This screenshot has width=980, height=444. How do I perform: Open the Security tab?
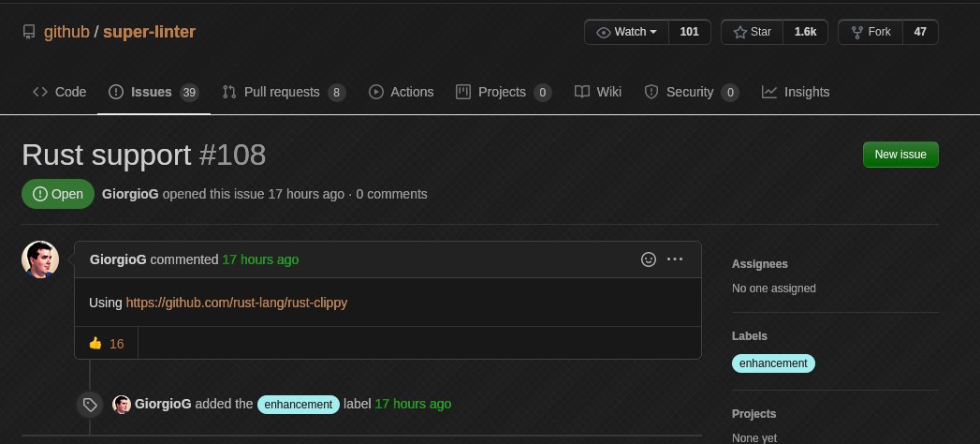pyautogui.click(x=692, y=92)
